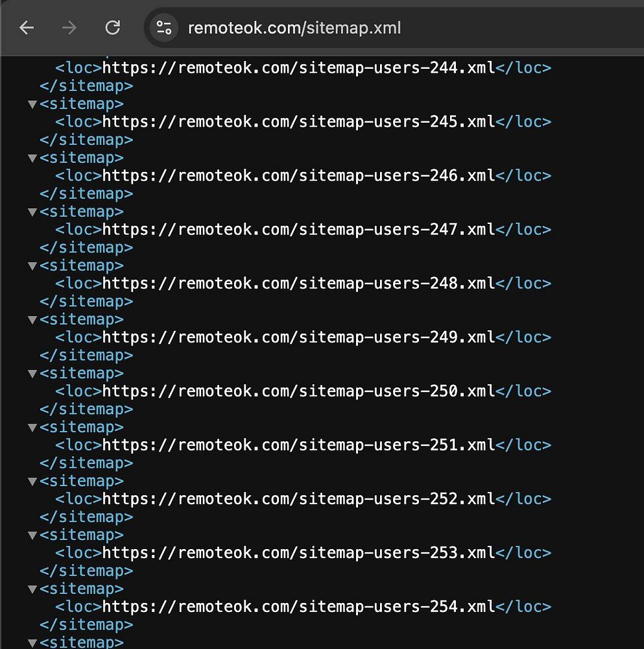
Task: Open site information icon in address bar
Action: click(x=164, y=28)
